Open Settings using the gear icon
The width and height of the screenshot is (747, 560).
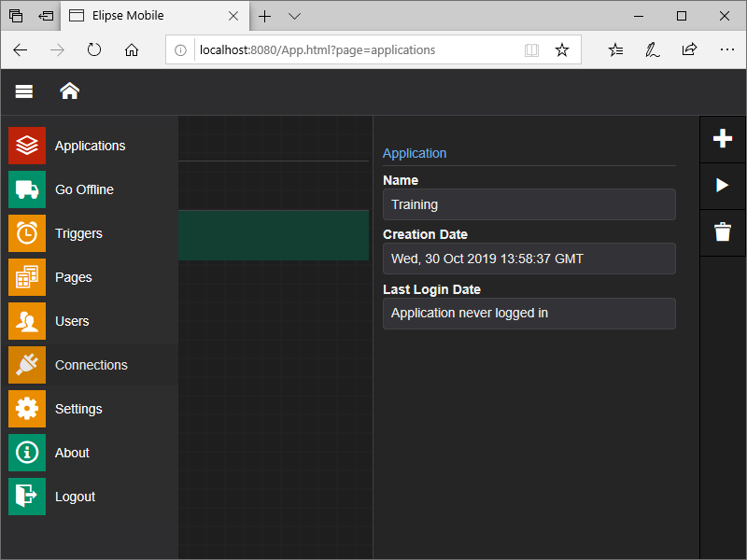coord(27,409)
